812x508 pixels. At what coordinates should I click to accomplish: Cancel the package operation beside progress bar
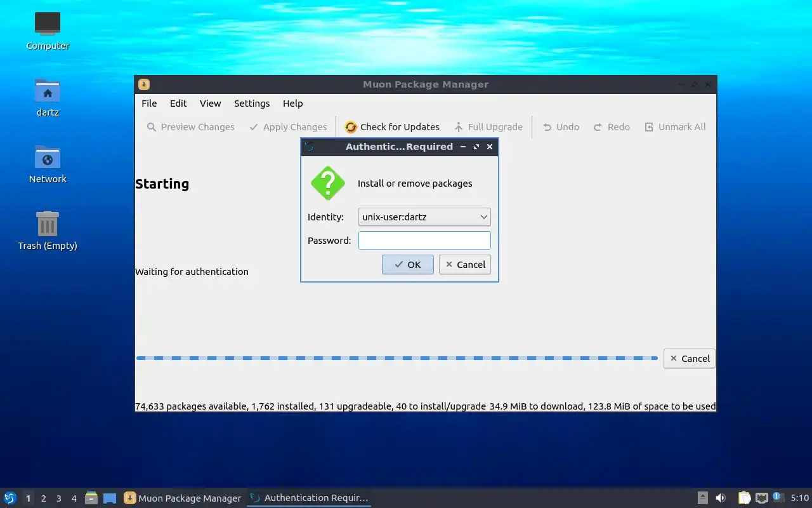coord(690,359)
